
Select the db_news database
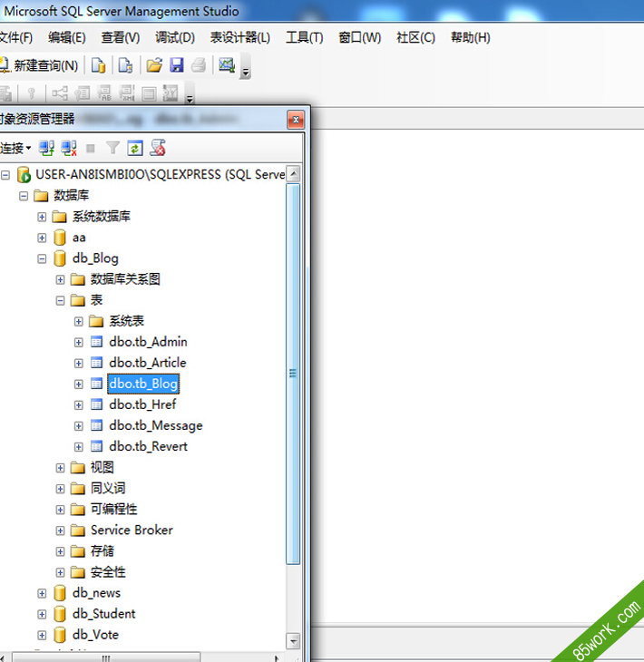click(96, 593)
